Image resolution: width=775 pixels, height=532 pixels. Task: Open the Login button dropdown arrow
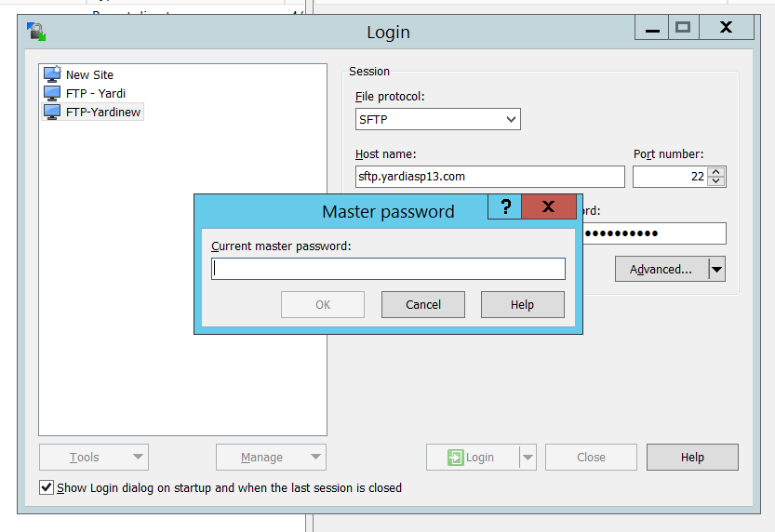[x=528, y=458]
